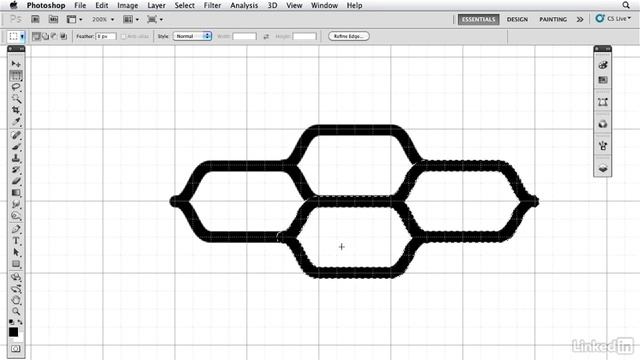The image size is (640, 360).
Task: Select the Horizontal Type tool
Action: pyautogui.click(x=16, y=241)
